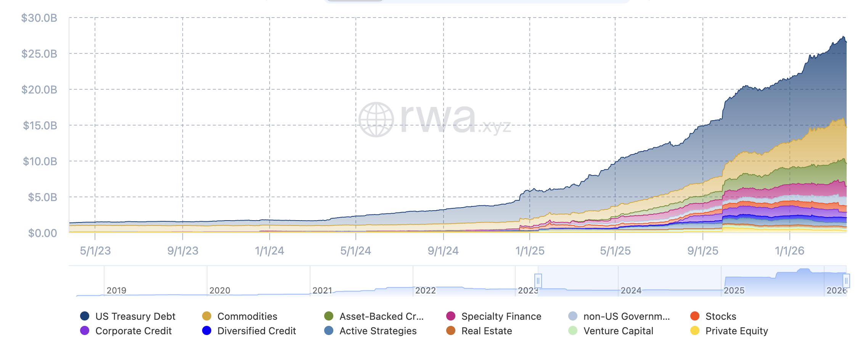This screenshot has height=348, width=868.
Task: Click the 1/1/25 x-axis date label
Action: click(x=530, y=251)
